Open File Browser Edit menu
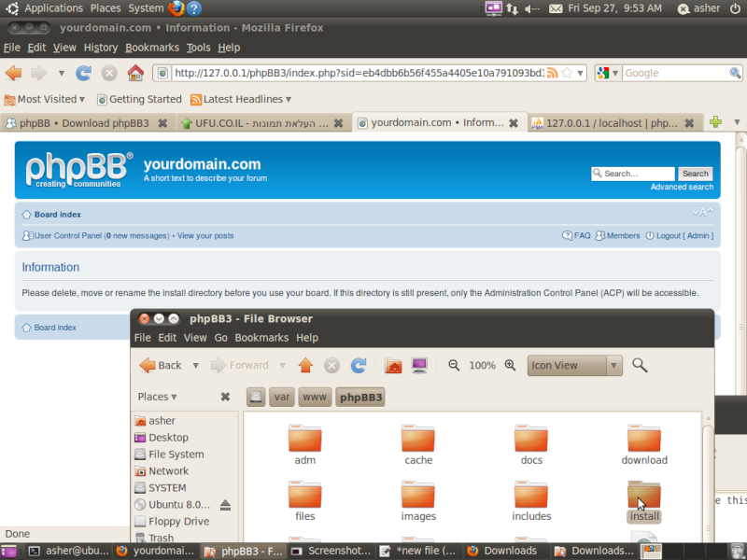This screenshot has width=747, height=560. pos(167,338)
